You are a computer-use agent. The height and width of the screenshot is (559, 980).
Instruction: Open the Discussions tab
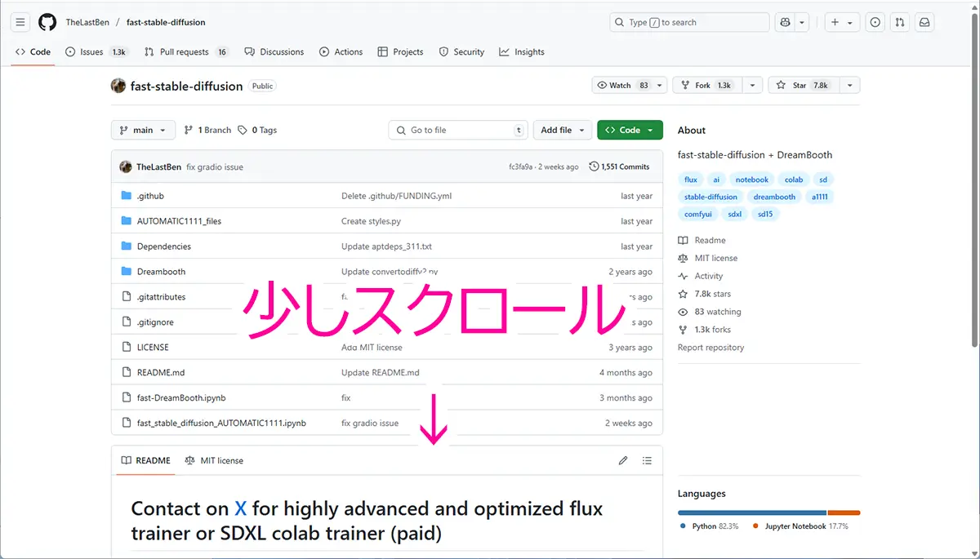pyautogui.click(x=274, y=51)
